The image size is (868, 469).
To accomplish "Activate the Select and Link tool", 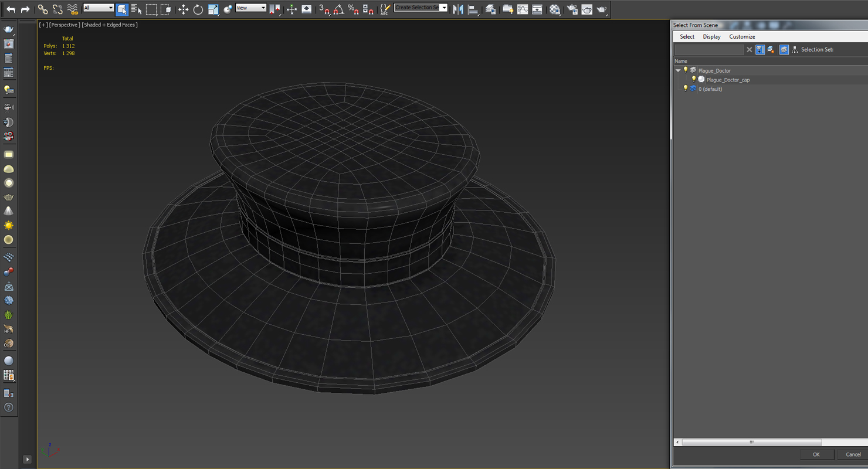I will pyautogui.click(x=43, y=9).
